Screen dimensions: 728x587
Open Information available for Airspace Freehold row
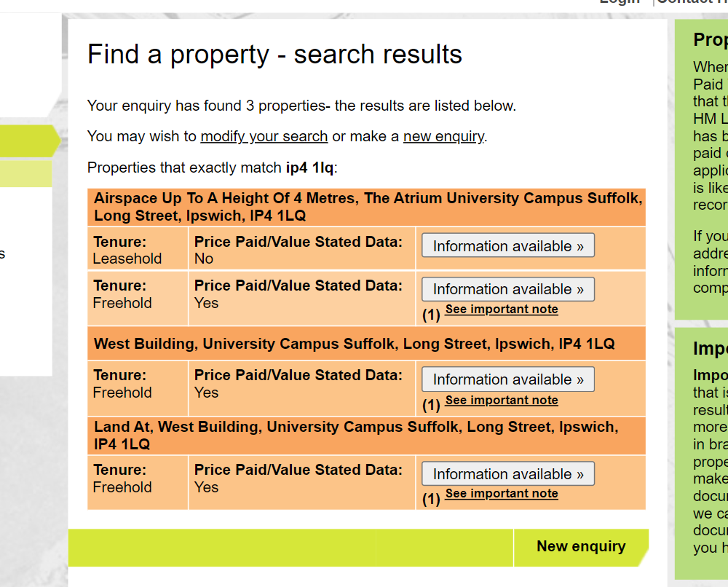[x=508, y=289]
